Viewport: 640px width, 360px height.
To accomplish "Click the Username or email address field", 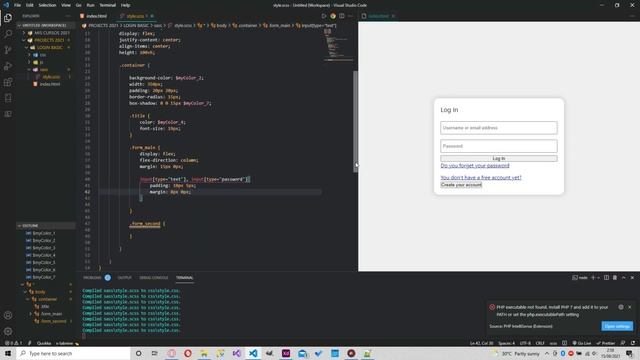I will pyautogui.click(x=499, y=128).
